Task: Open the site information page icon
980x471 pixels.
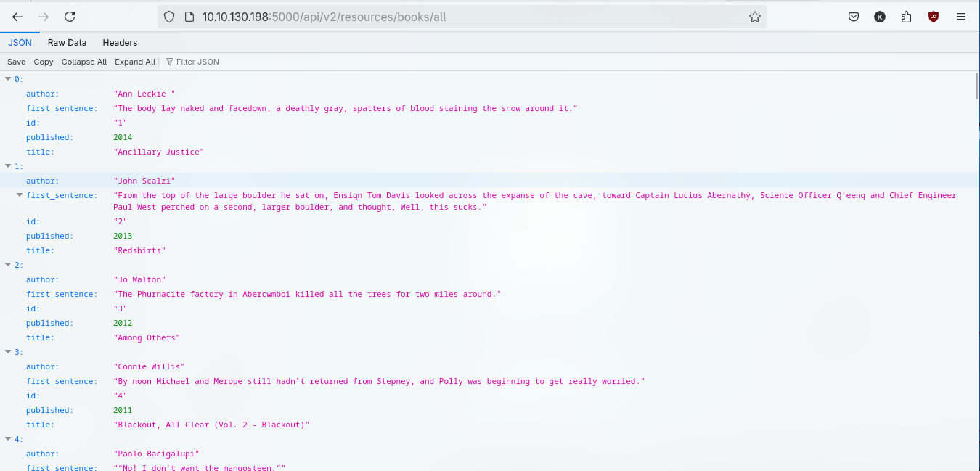Action: [189, 17]
